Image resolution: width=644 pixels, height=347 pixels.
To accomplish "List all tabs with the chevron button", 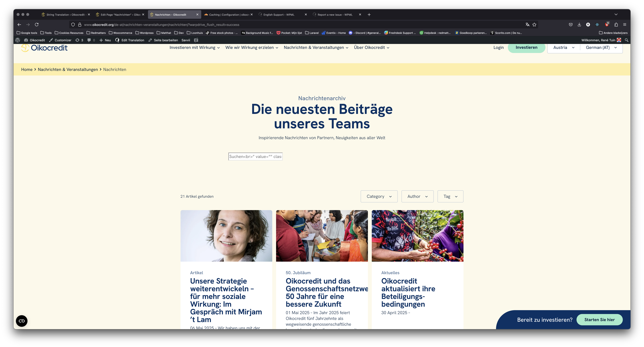I will [616, 14].
